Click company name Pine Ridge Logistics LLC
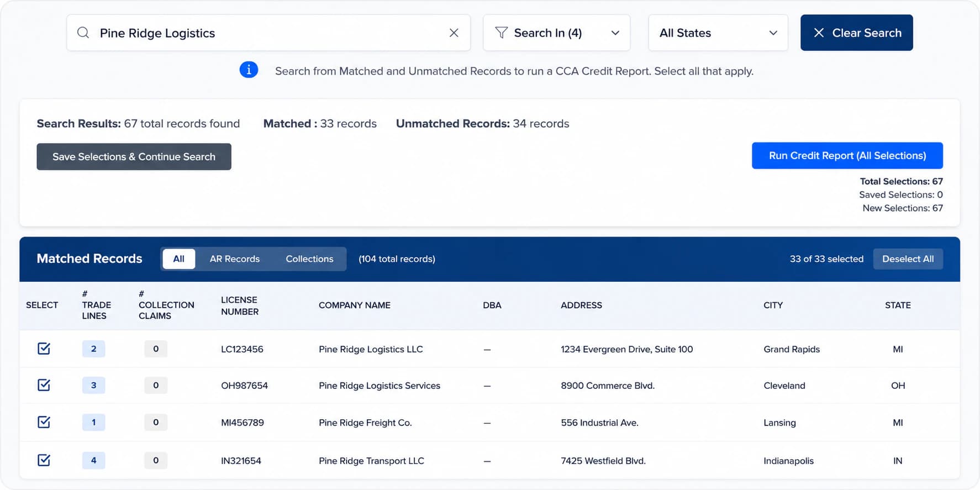 pos(371,349)
